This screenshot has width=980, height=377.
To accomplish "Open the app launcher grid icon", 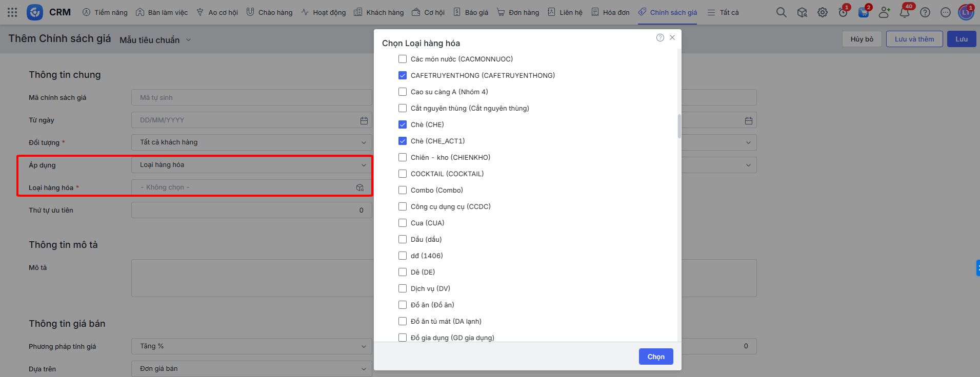I will (x=12, y=12).
